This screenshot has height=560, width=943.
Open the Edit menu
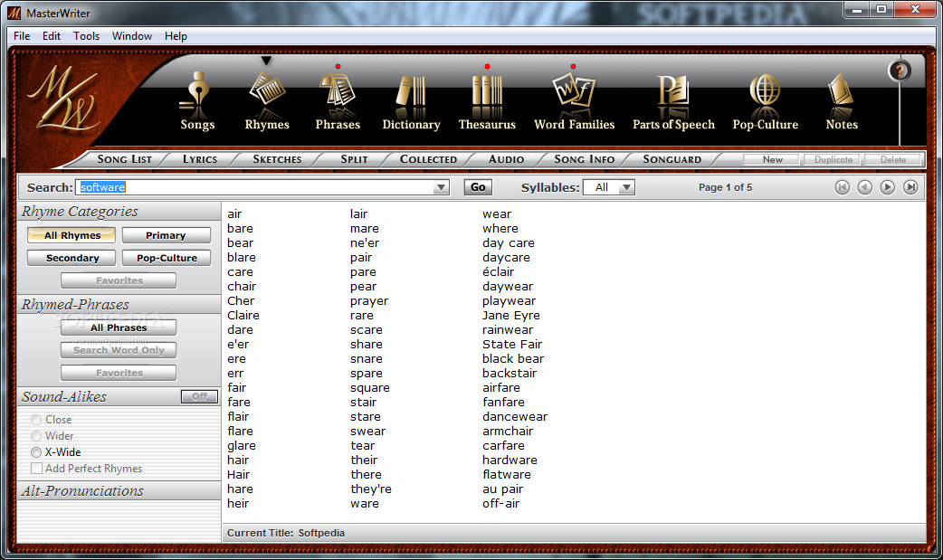coord(51,36)
